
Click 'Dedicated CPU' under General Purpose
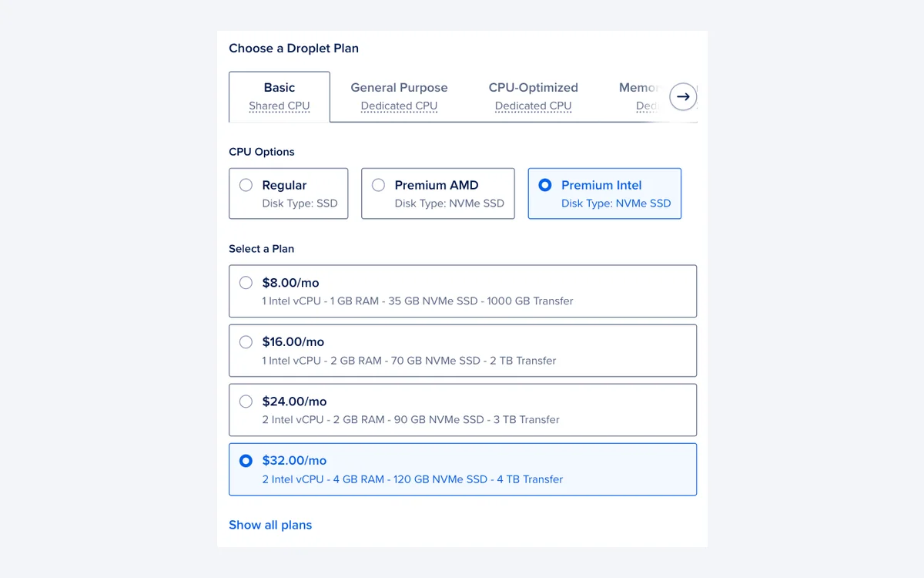click(399, 106)
